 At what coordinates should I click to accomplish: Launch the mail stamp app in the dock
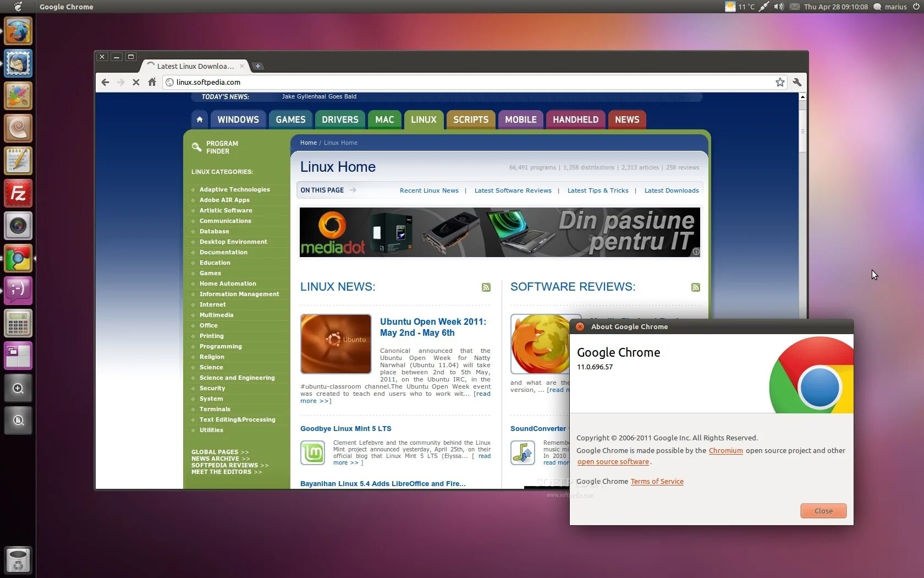[18, 63]
